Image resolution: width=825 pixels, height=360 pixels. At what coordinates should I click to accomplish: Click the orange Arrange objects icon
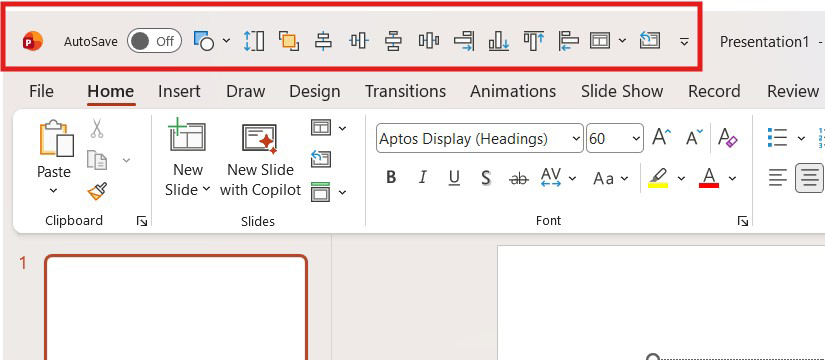[289, 41]
